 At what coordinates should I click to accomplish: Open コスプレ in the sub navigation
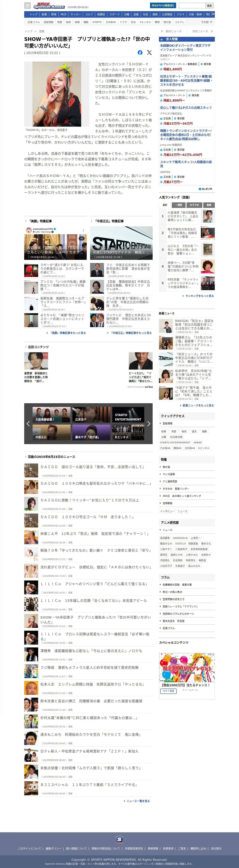coord(179,22)
